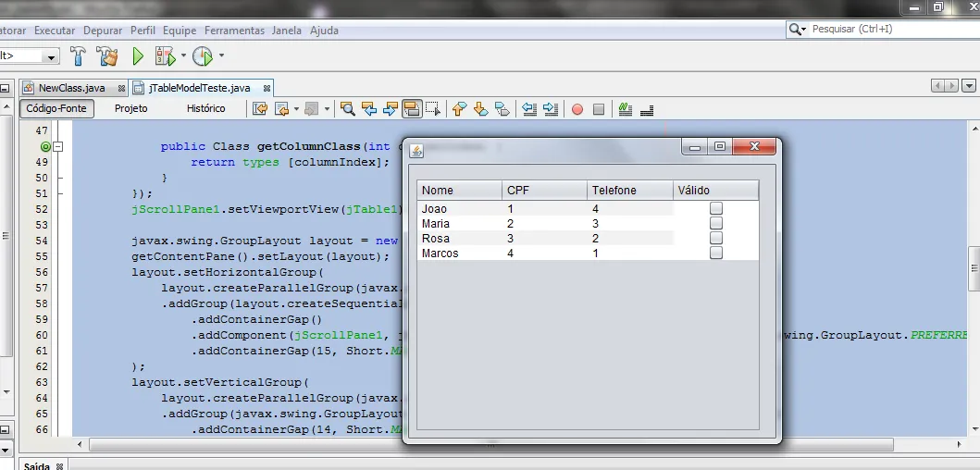Click the override annotation icon on line 48
980x470 pixels.
click(x=45, y=147)
